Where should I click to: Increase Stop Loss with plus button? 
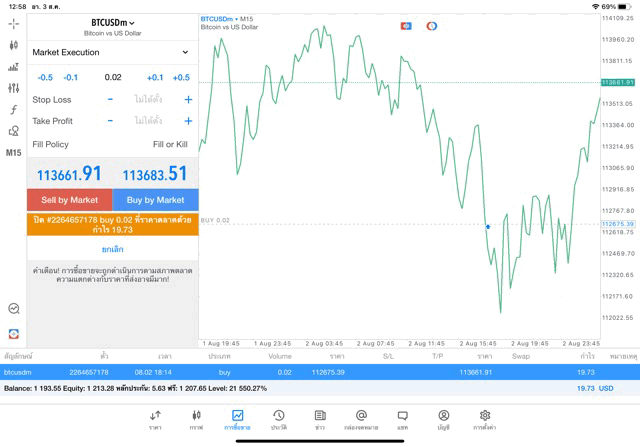coord(187,100)
